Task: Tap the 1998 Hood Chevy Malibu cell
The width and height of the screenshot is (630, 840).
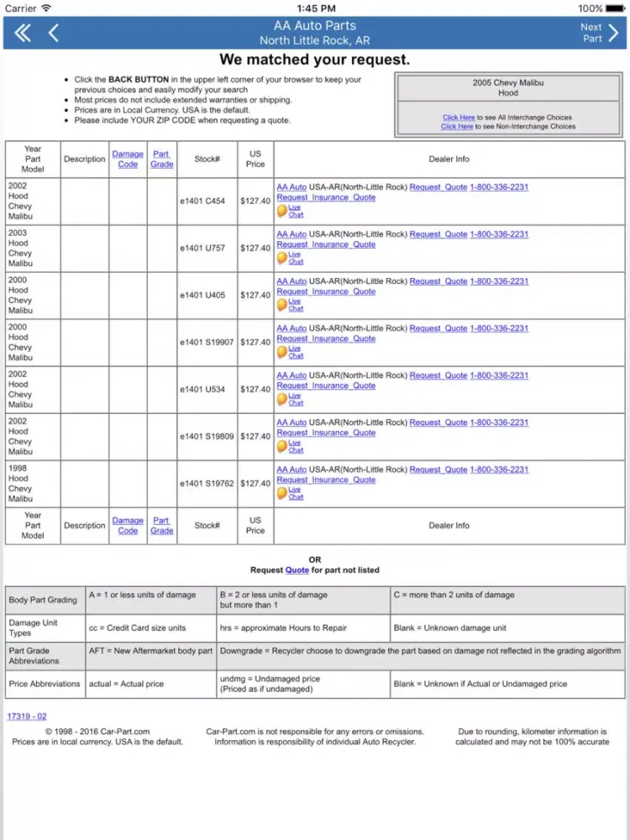Action: tap(33, 484)
